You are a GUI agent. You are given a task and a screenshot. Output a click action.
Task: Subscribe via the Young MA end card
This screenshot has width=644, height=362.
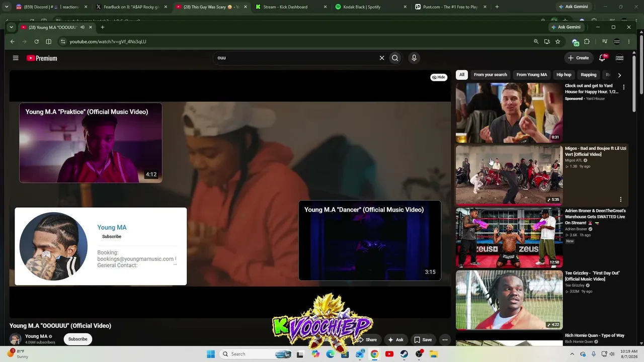tap(112, 236)
